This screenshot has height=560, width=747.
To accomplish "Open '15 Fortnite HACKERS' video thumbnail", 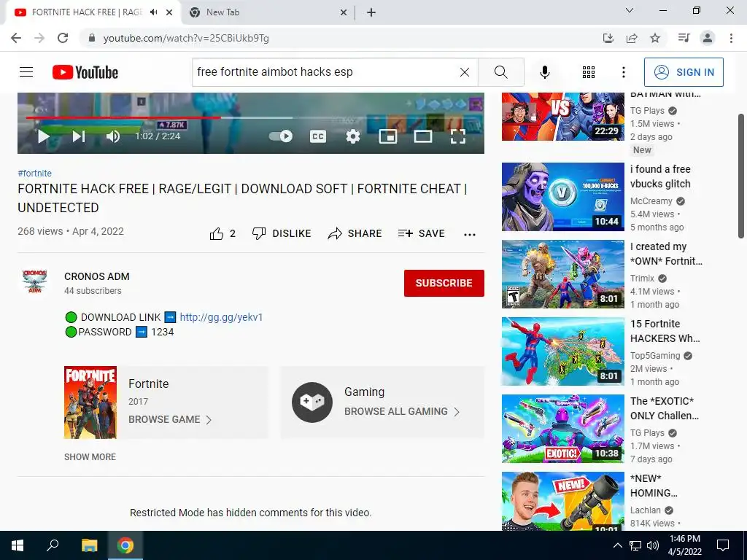I will [x=562, y=351].
